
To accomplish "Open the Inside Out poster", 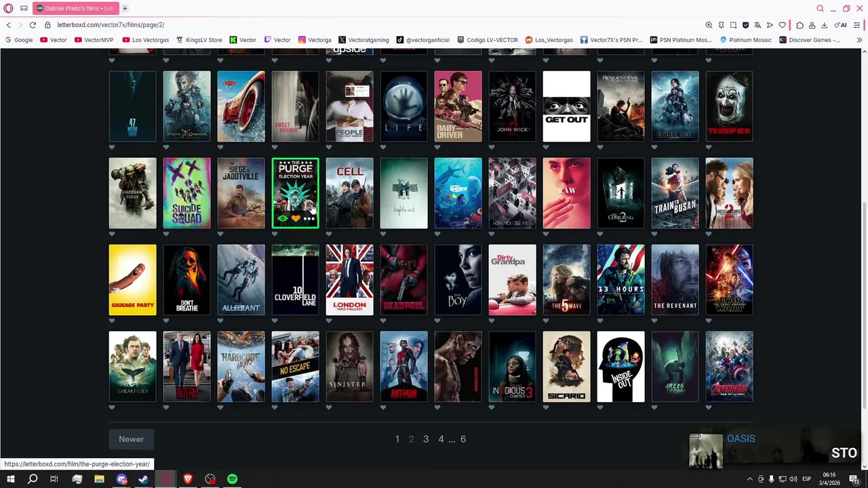I will point(621,367).
